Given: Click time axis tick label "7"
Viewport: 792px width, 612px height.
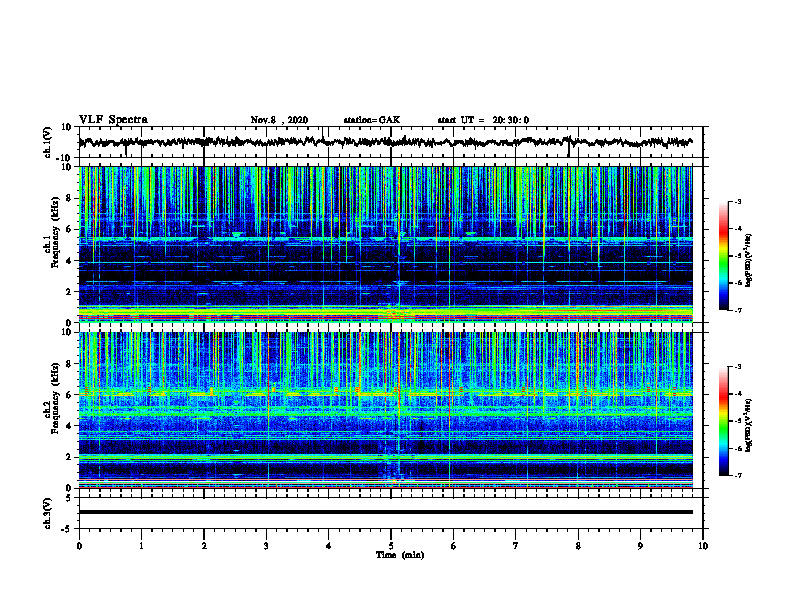Looking at the screenshot, I should [x=516, y=546].
